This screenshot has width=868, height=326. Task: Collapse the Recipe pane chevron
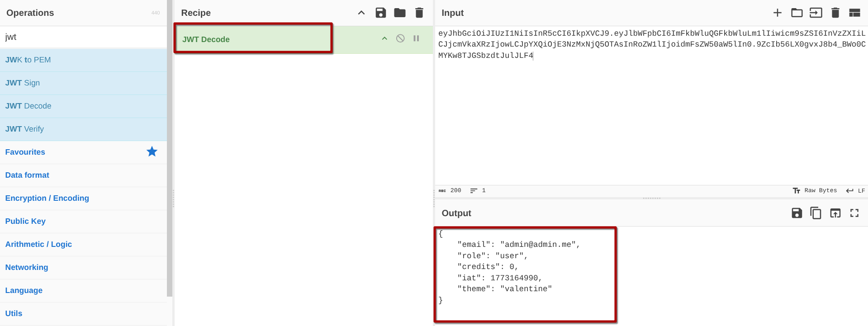click(x=361, y=13)
